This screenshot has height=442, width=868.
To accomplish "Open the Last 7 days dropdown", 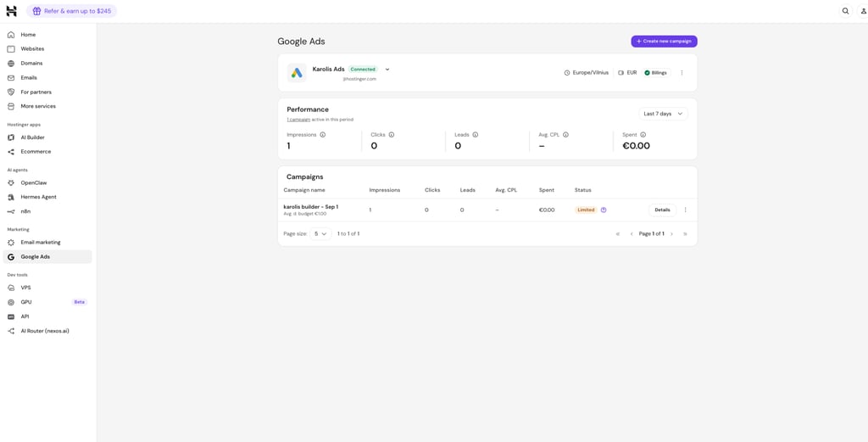I will click(x=663, y=114).
